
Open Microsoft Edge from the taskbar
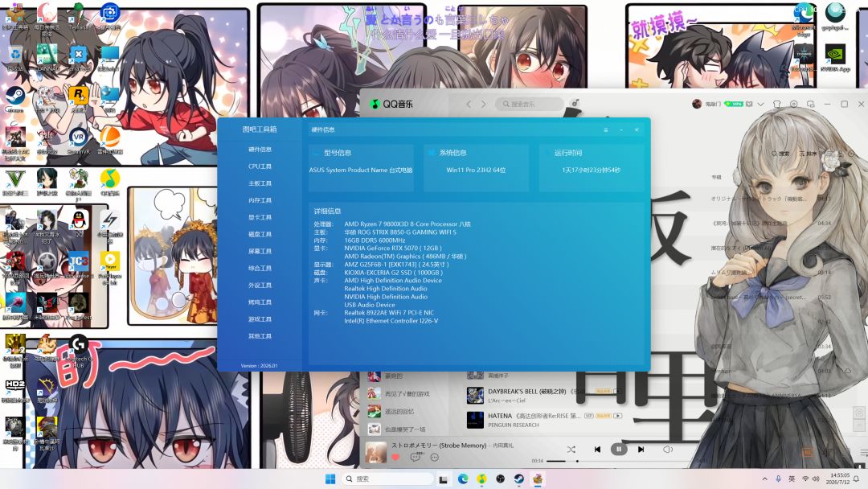coord(463,479)
